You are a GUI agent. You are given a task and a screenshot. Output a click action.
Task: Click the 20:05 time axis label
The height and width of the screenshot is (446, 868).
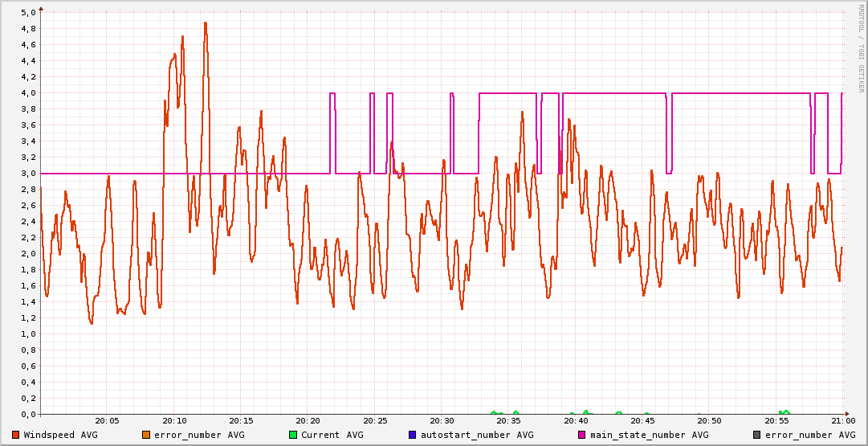[108, 420]
